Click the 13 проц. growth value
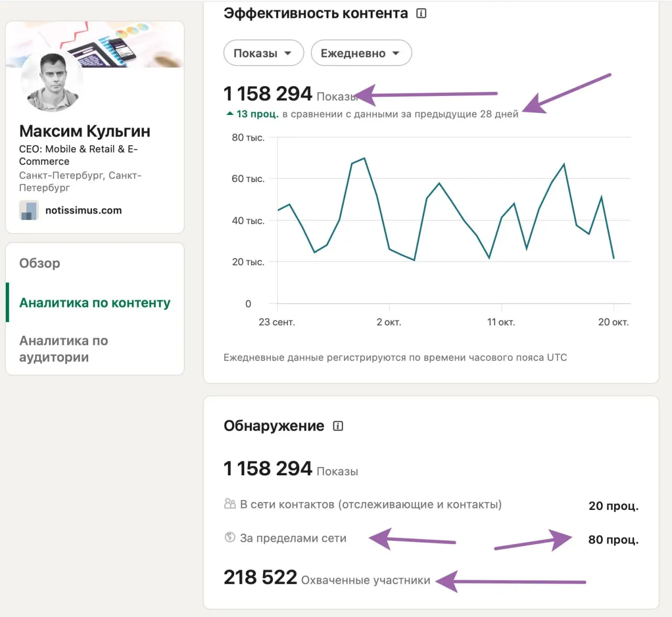 pyautogui.click(x=257, y=114)
